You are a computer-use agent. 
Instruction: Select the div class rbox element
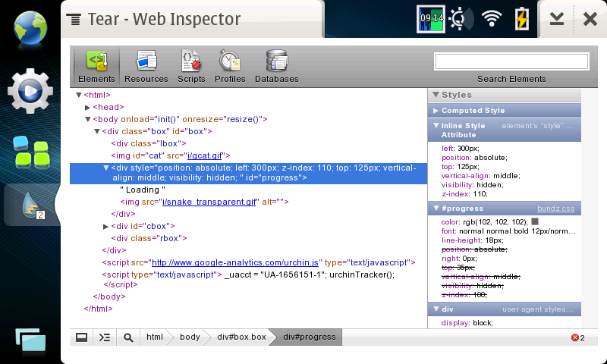click(x=149, y=238)
